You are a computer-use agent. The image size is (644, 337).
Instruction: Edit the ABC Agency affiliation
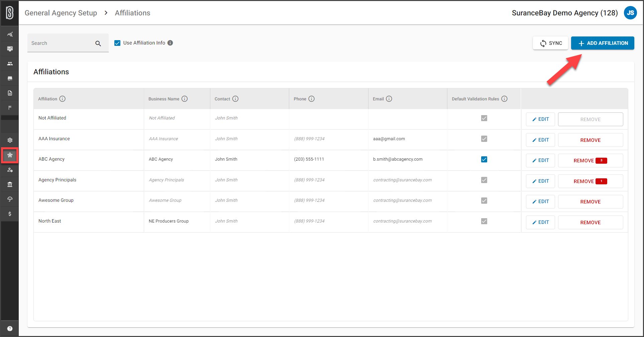(540, 160)
